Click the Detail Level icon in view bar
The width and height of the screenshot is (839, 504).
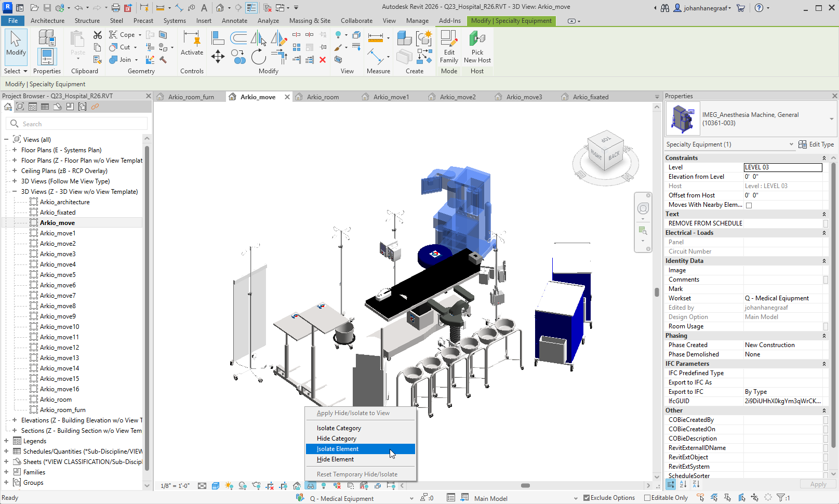(x=202, y=486)
